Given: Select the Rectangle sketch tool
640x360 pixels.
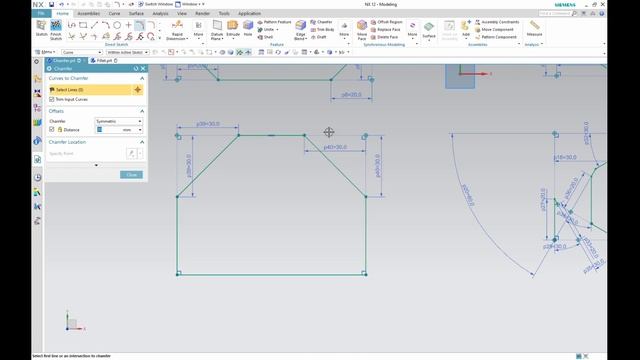Looking at the screenshot, I should [83, 25].
